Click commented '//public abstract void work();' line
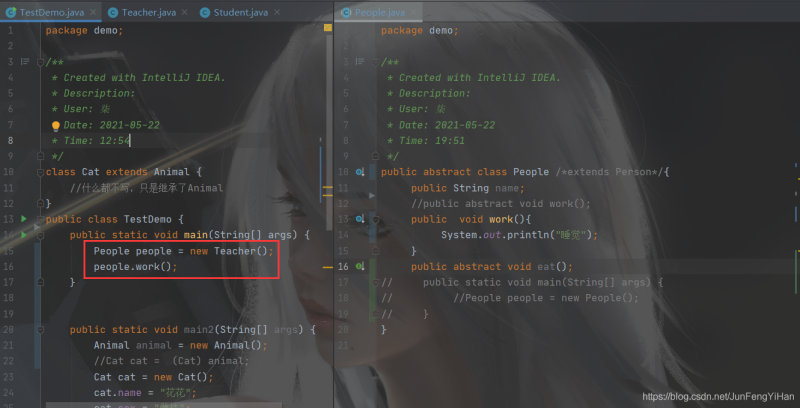 pos(501,203)
